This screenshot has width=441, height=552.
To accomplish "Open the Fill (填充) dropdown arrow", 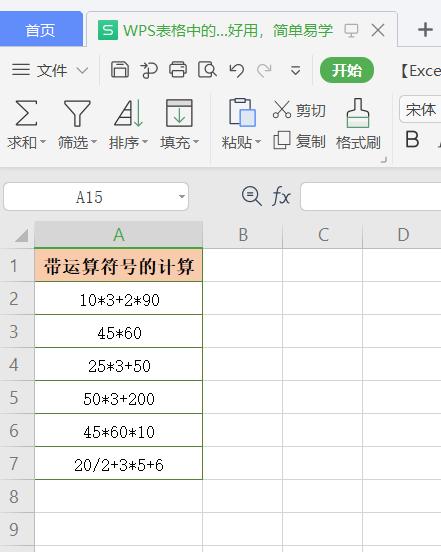I will 196,142.
